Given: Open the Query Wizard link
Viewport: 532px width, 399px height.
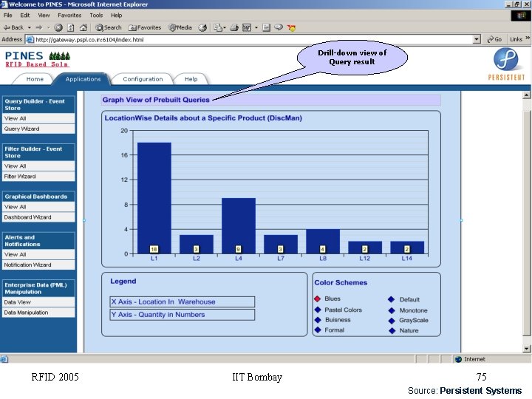Looking at the screenshot, I should [38, 129].
